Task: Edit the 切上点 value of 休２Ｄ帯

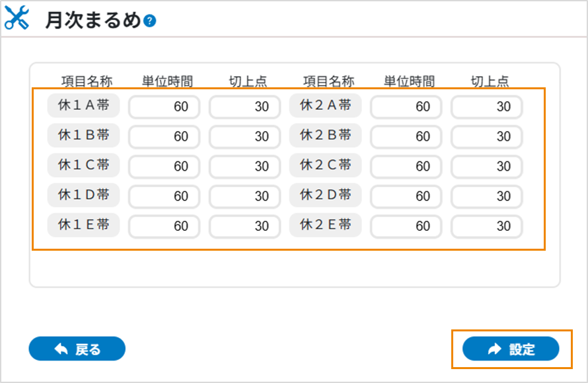Action: click(x=486, y=196)
